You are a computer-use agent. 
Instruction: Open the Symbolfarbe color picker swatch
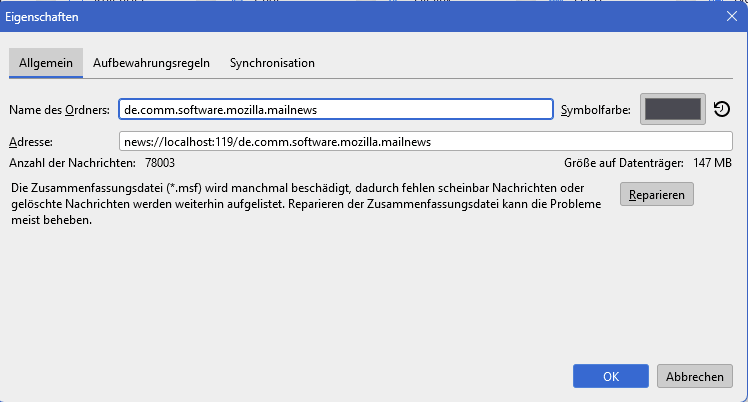[x=673, y=109]
